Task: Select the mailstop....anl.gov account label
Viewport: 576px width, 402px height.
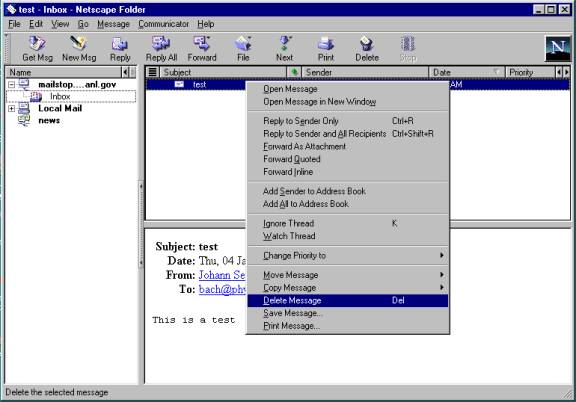Action: 77,85
